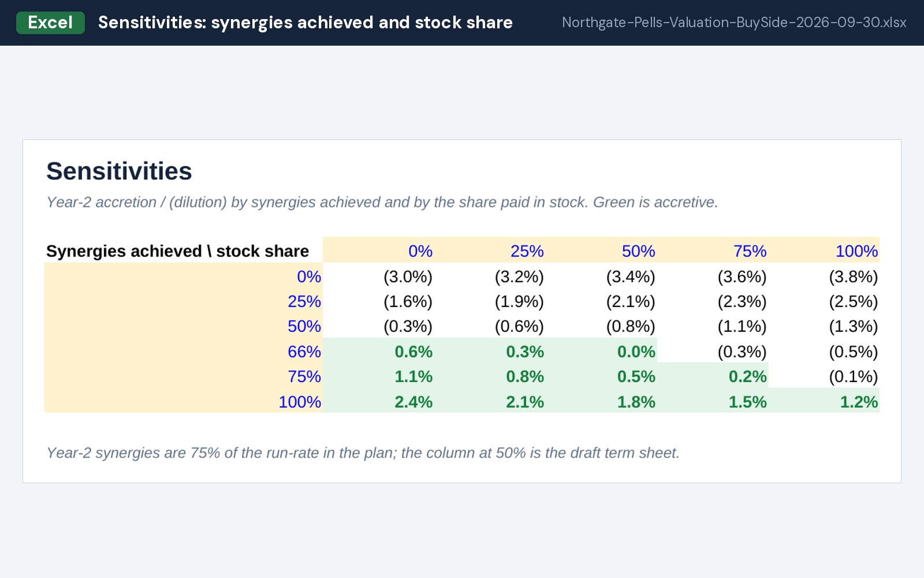
Task: Click the footnote about Year-2 synergies run-rate
Action: pyautogui.click(x=363, y=453)
